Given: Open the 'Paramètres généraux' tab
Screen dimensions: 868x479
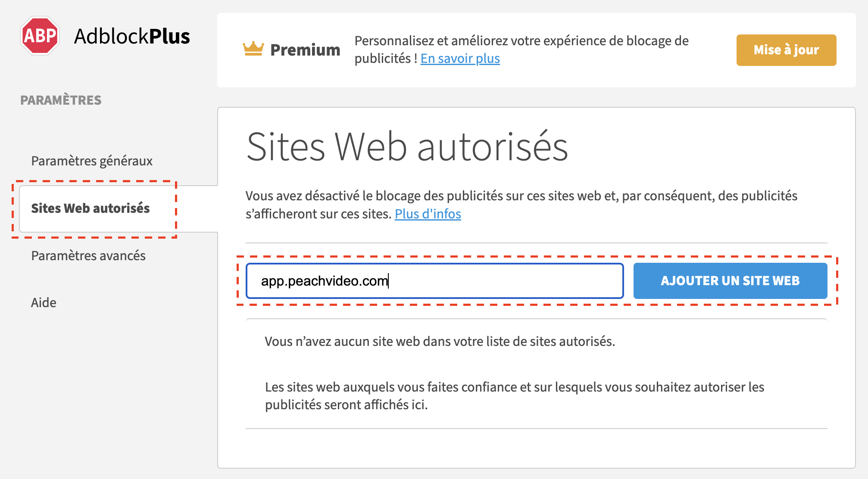Looking at the screenshot, I should tap(92, 161).
